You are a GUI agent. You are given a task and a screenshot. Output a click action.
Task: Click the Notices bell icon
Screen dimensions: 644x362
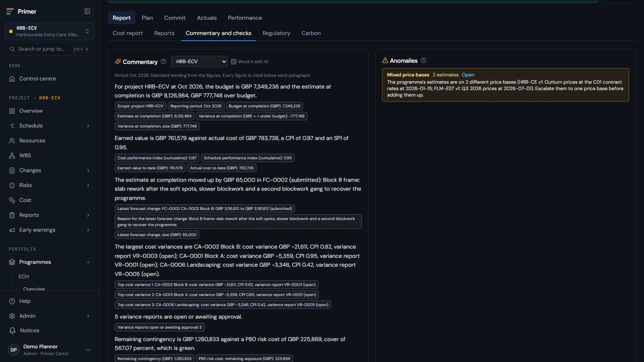[x=12, y=331]
